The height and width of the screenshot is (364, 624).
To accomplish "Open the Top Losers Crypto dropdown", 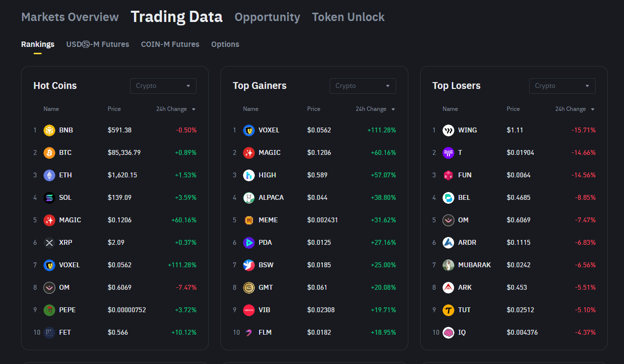I will (562, 86).
